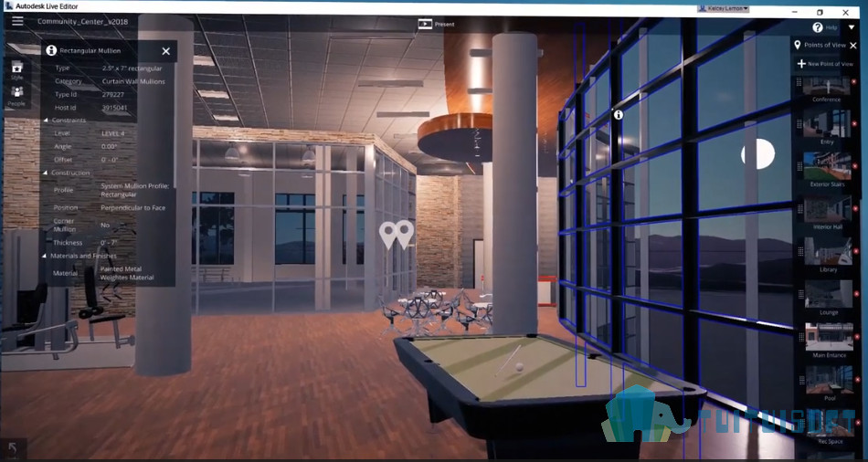Image resolution: width=868 pixels, height=462 pixels.
Task: Collapse the Construction section
Action: click(46, 173)
